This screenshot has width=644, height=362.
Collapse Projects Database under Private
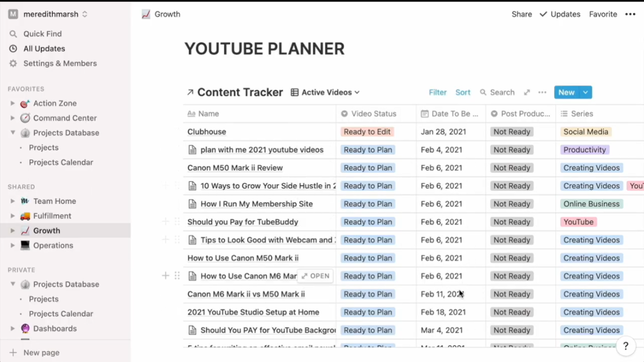13,284
